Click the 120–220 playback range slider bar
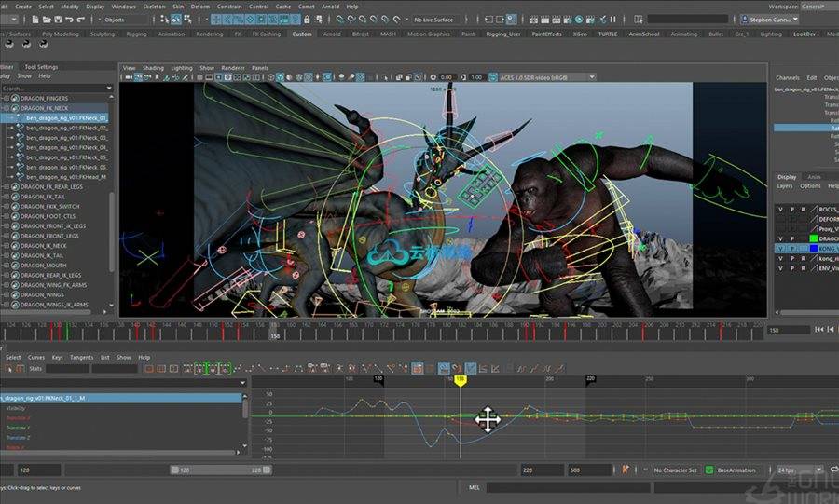The width and height of the screenshot is (839, 504). point(221,470)
